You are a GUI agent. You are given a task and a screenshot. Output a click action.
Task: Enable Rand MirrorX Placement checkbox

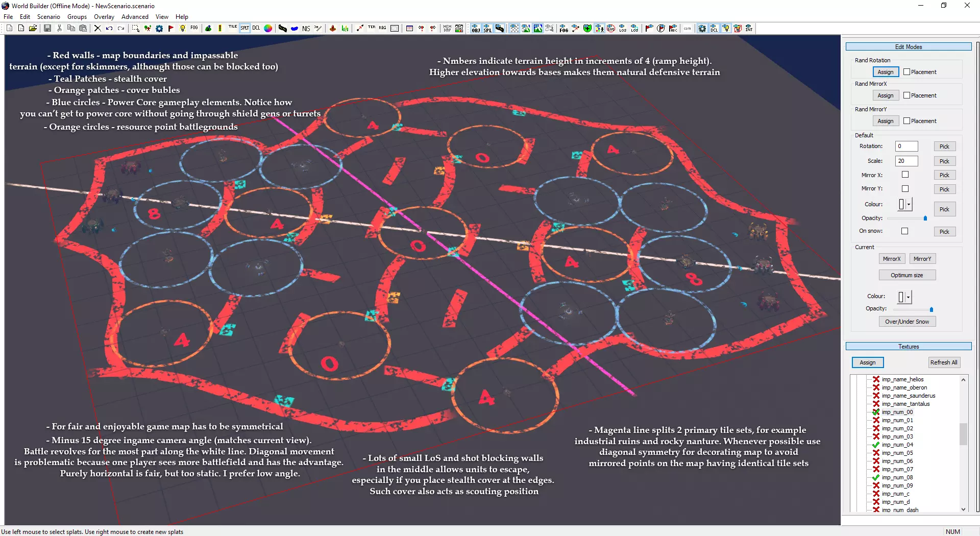click(906, 95)
